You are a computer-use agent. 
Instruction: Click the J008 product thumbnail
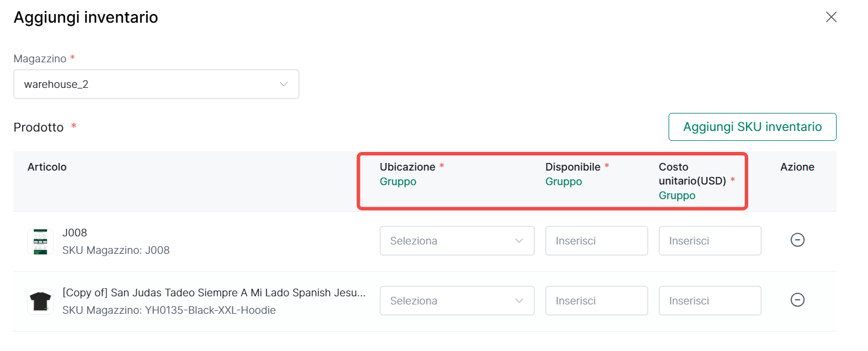point(40,242)
